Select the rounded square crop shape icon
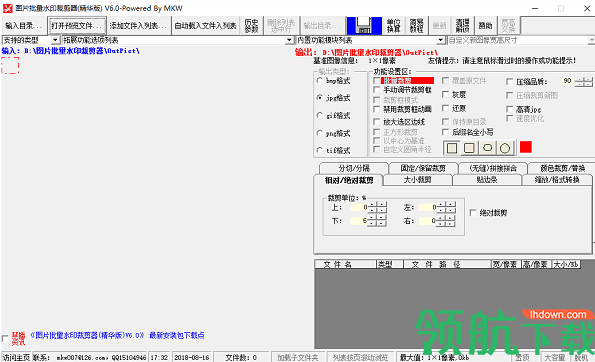Image resolution: width=595 pixels, height=362 pixels. tap(469, 148)
